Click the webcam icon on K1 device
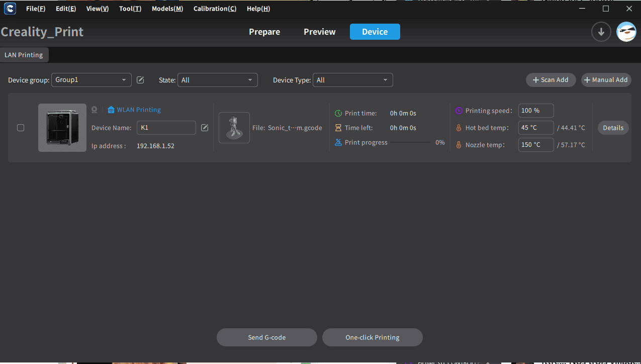Viewport: 641px width, 364px height. pyautogui.click(x=94, y=110)
